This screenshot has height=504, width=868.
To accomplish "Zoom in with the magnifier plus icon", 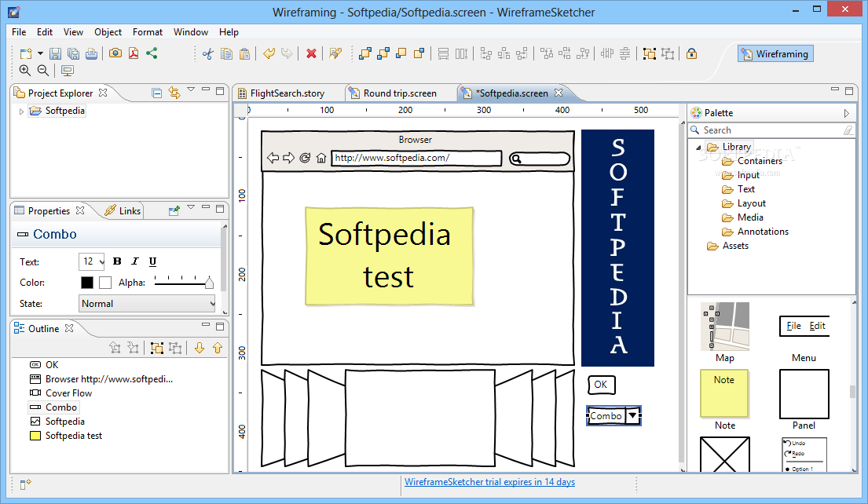I will pyautogui.click(x=25, y=70).
